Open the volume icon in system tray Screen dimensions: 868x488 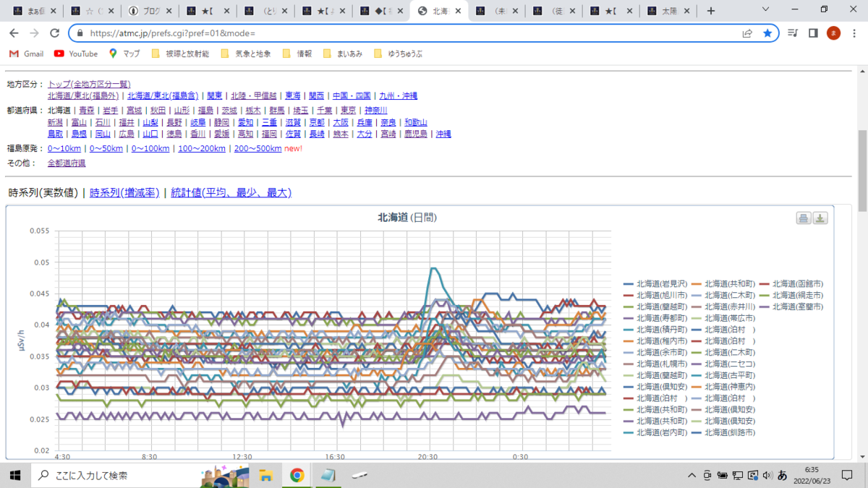coord(767,475)
